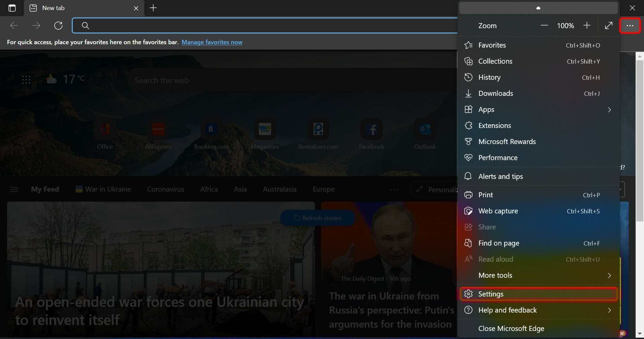This screenshot has height=339, width=644.
Task: Click the address bar search field
Action: click(x=265, y=25)
